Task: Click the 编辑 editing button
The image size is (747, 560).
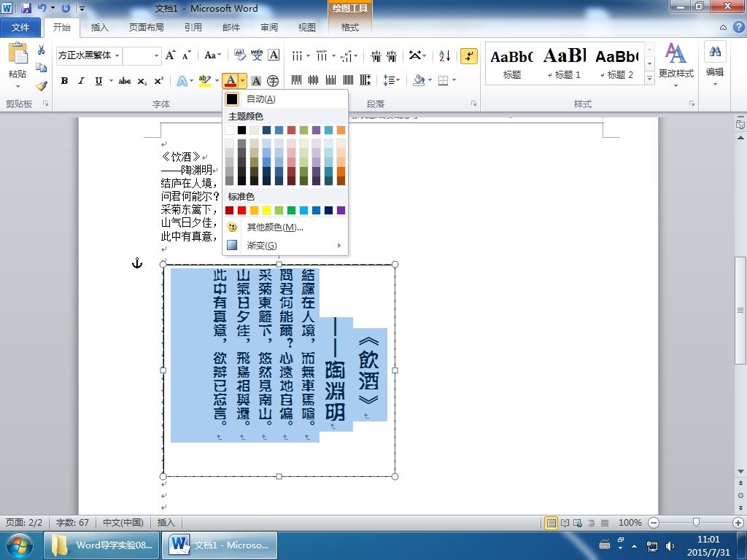Action: [x=715, y=64]
